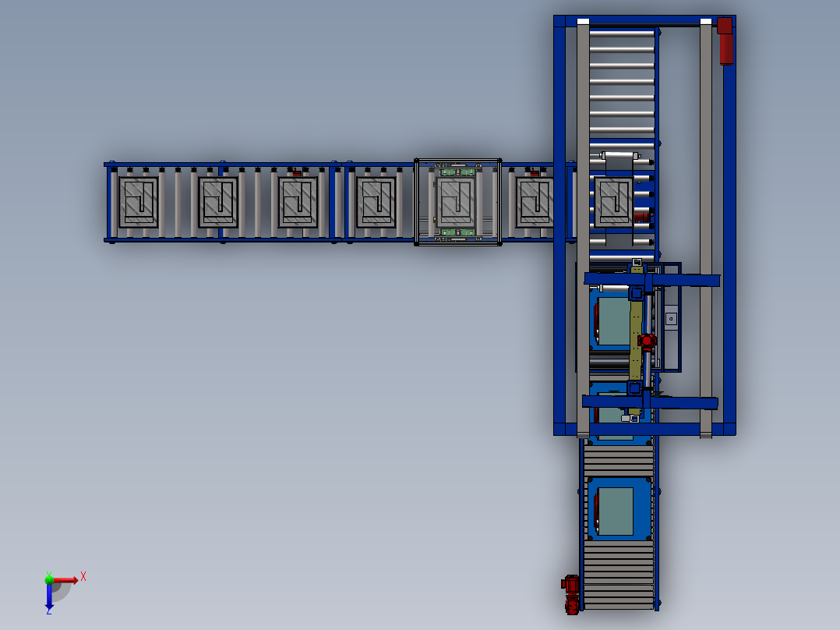The width and height of the screenshot is (840, 630).
Task: Select the leftmost workpiece on the roller conveyor
Action: [x=138, y=202]
